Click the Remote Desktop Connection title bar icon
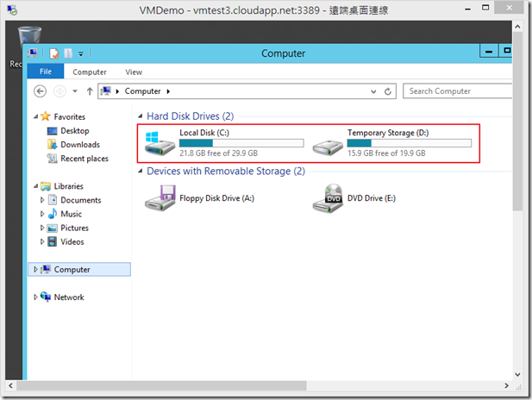The height and width of the screenshot is (400, 532). pos(13,10)
